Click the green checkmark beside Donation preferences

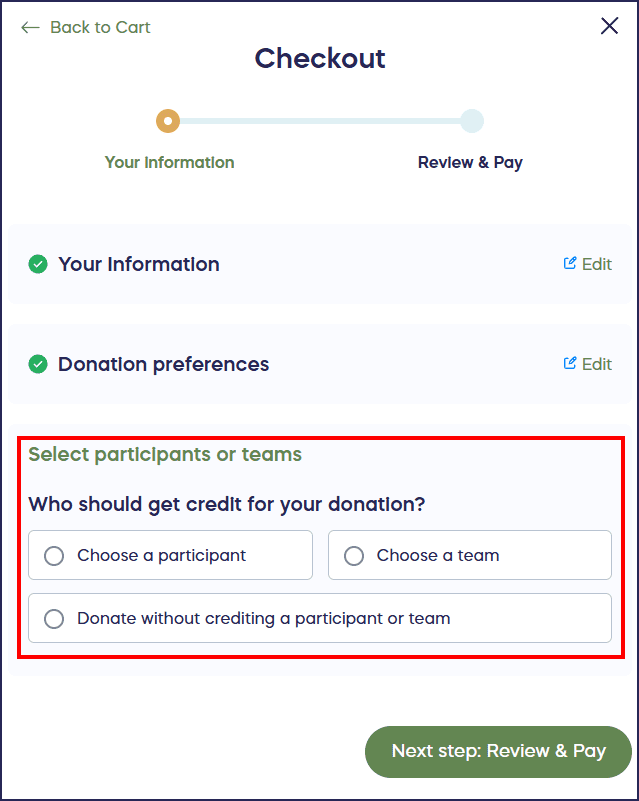click(37, 364)
